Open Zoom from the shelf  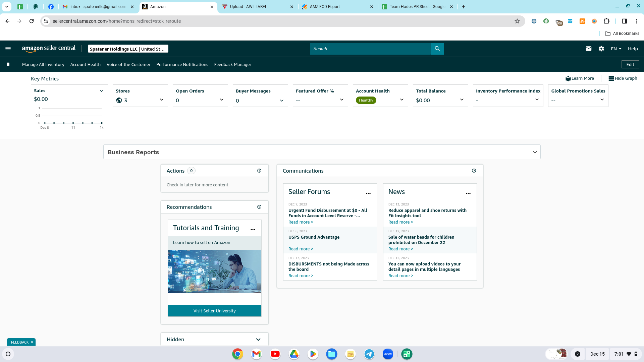(388, 354)
